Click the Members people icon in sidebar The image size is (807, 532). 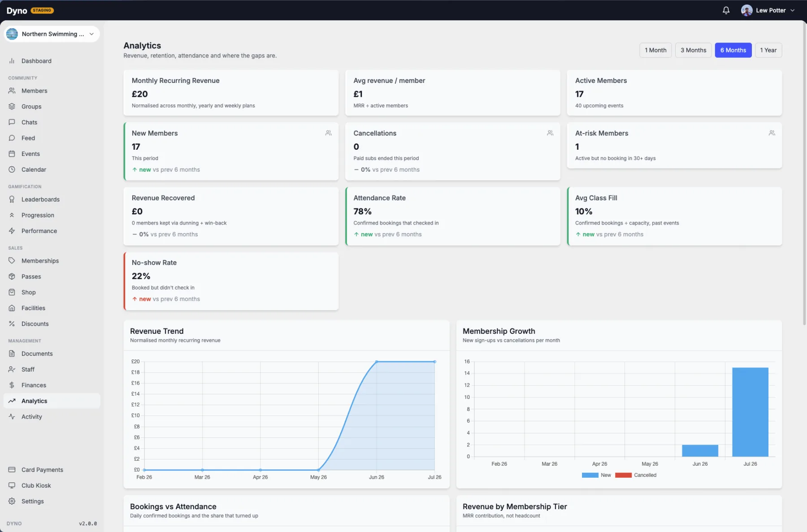[12, 91]
